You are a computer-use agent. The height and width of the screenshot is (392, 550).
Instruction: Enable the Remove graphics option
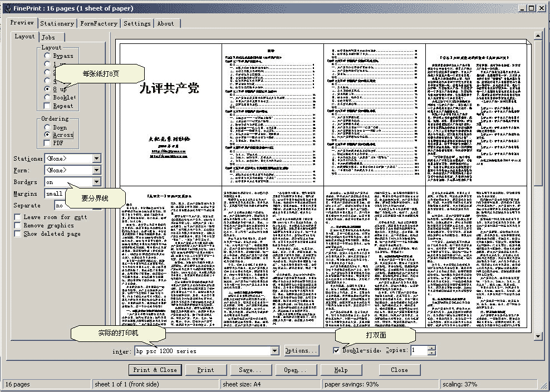pyautogui.click(x=18, y=226)
